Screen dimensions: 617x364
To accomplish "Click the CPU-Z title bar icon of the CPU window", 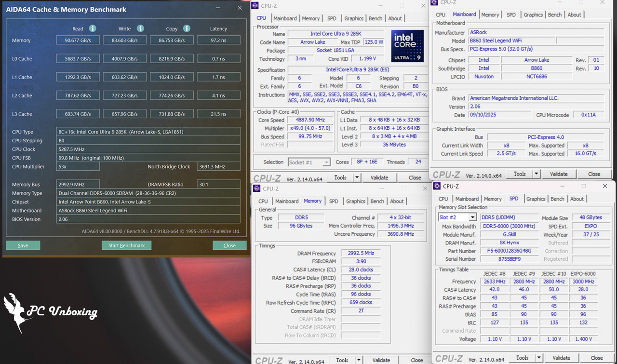I will pyautogui.click(x=255, y=5).
